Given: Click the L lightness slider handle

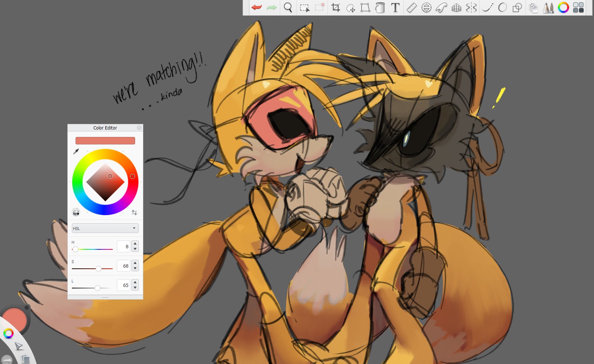Looking at the screenshot, I should [98, 288].
